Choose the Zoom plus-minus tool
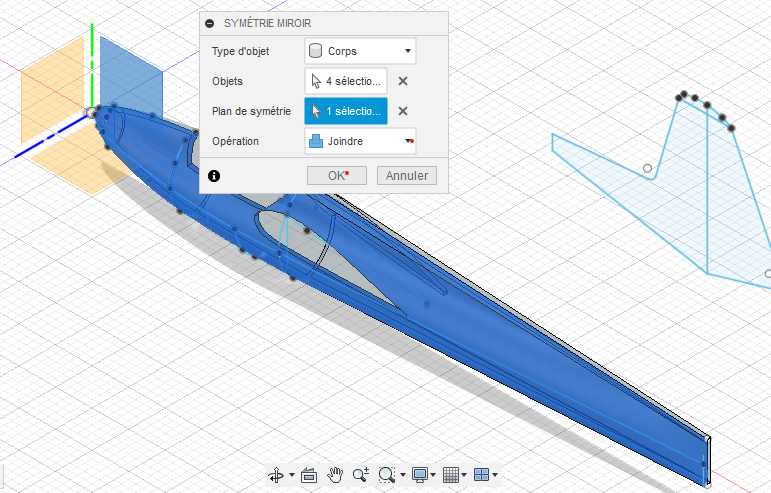Screen dimensions: 771x493 [361, 475]
